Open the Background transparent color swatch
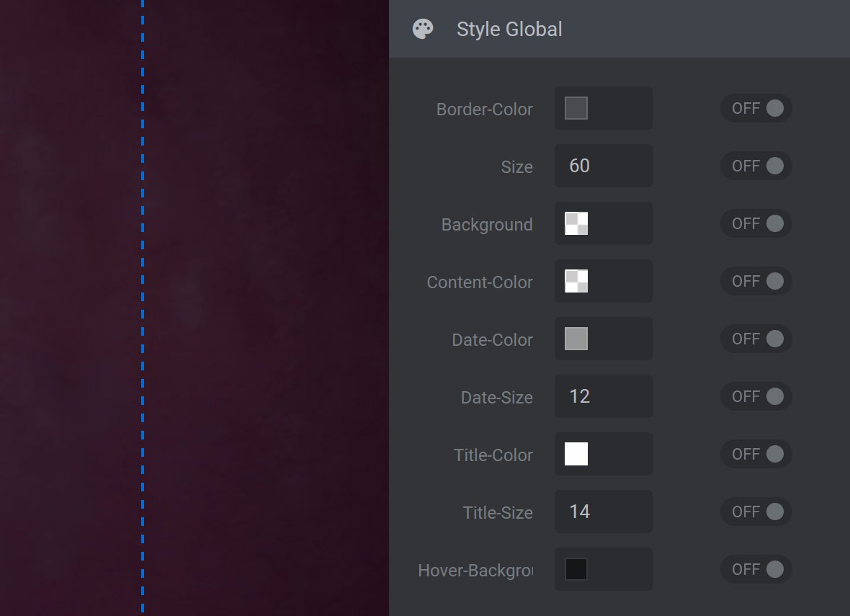This screenshot has height=616, width=850. click(x=576, y=223)
